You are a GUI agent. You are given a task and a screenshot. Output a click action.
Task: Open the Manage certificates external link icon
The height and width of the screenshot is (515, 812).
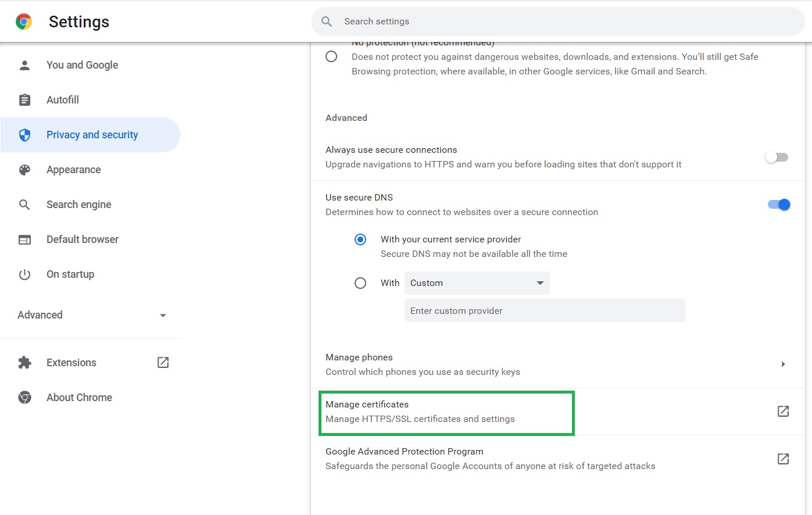(783, 411)
